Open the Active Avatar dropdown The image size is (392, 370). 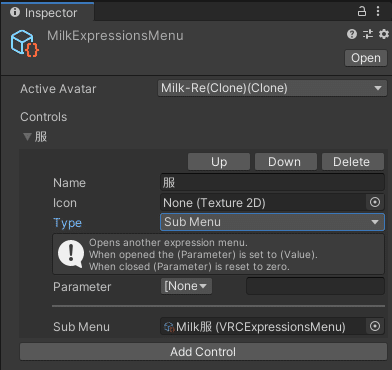coord(272,88)
